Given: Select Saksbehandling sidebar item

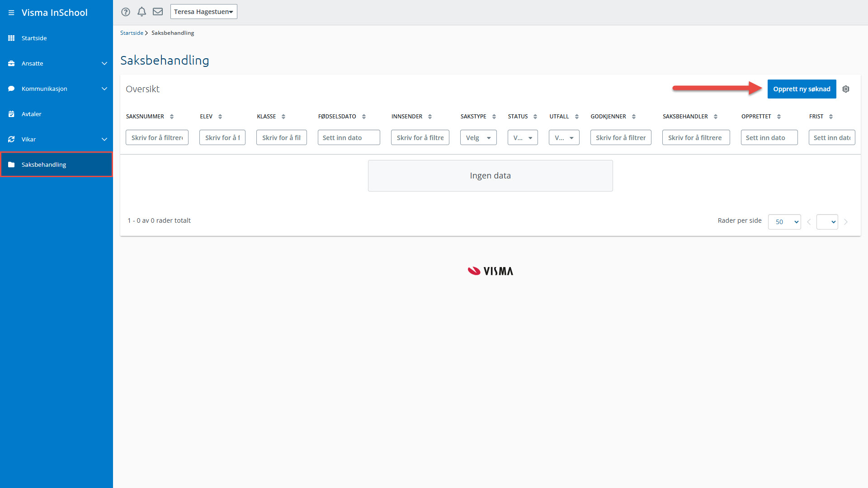Looking at the screenshot, I should 44,164.
